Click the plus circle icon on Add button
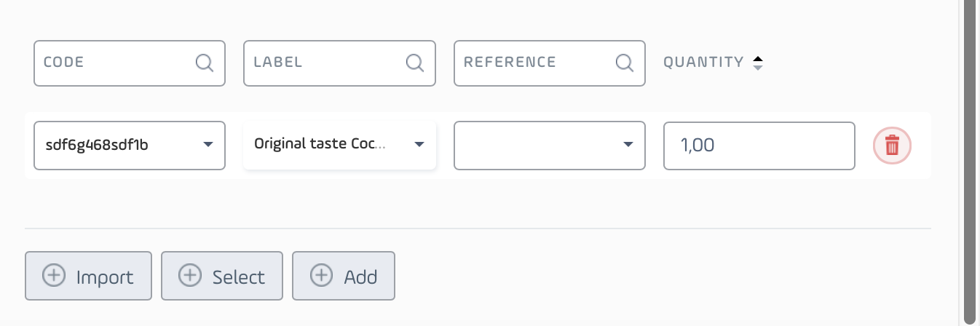This screenshot has width=980, height=326. pyautogui.click(x=321, y=276)
